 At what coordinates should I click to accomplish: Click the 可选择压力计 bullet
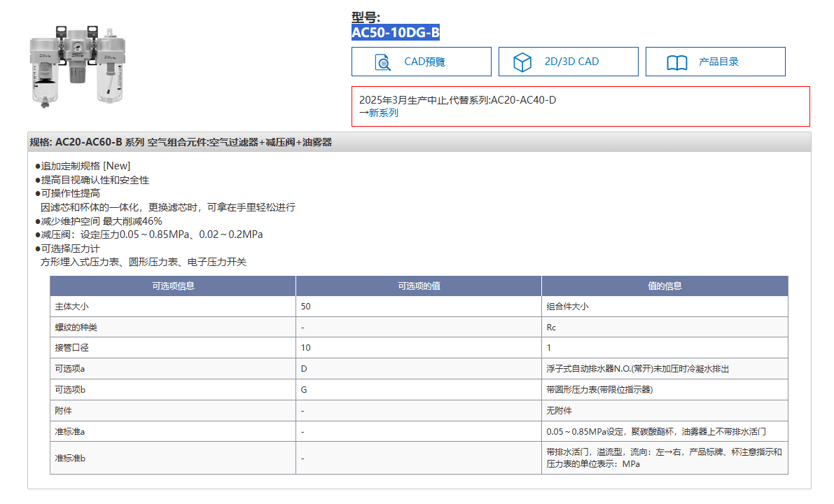(67, 248)
